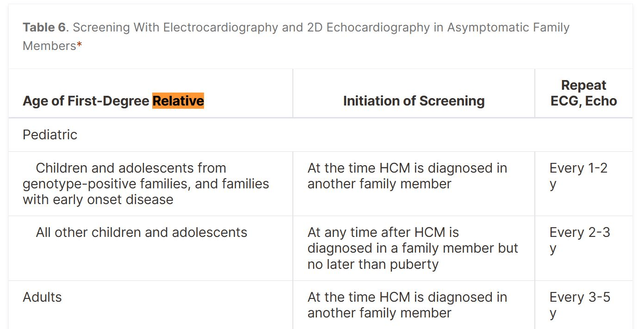
Task: Click the Table 6 caption label
Action: tap(44, 27)
